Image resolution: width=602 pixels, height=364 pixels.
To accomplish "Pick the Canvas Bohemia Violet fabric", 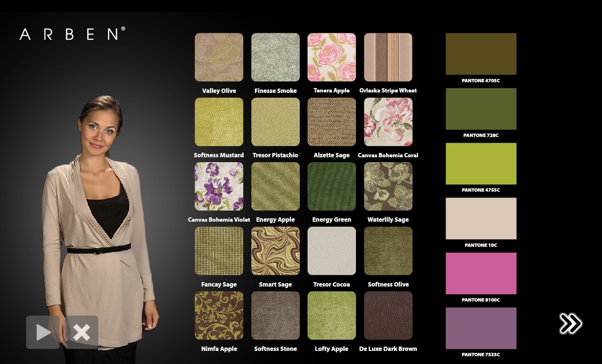I will point(219,186).
